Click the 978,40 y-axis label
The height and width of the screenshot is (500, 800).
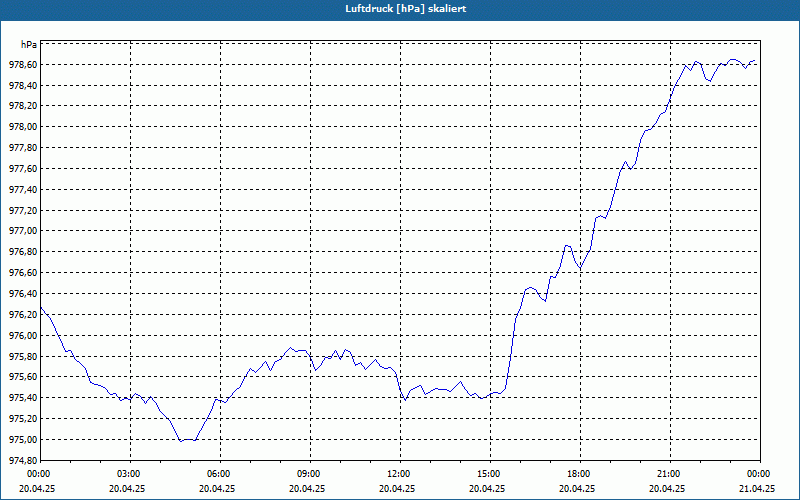coord(23,86)
